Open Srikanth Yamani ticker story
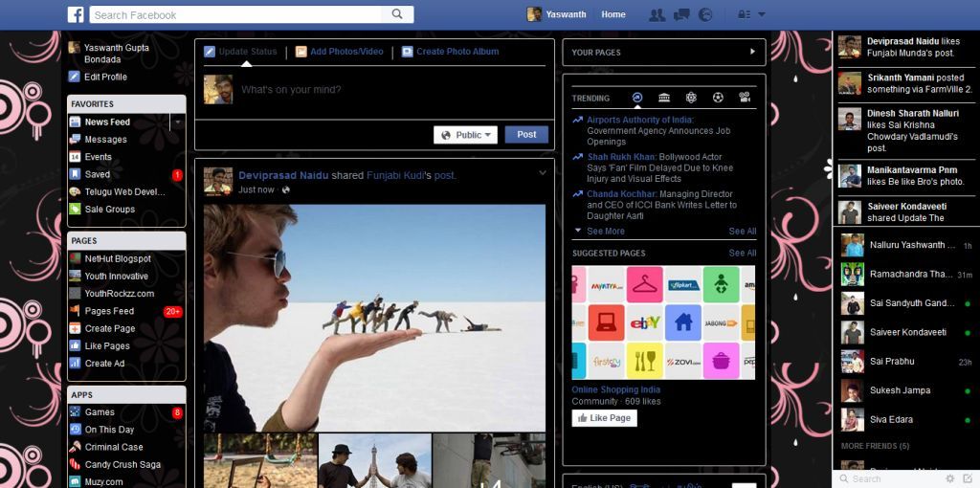 (x=906, y=83)
